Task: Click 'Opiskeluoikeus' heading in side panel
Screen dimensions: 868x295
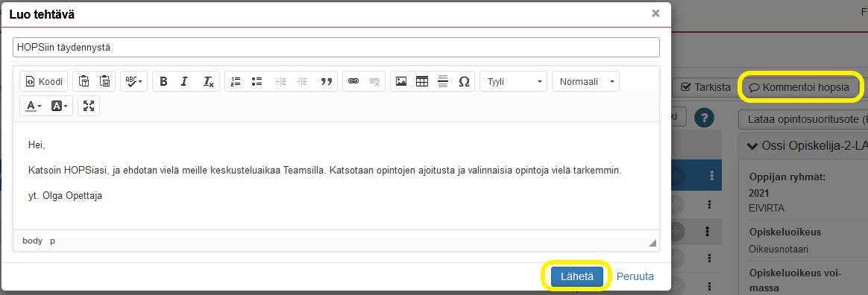Action: click(x=784, y=232)
